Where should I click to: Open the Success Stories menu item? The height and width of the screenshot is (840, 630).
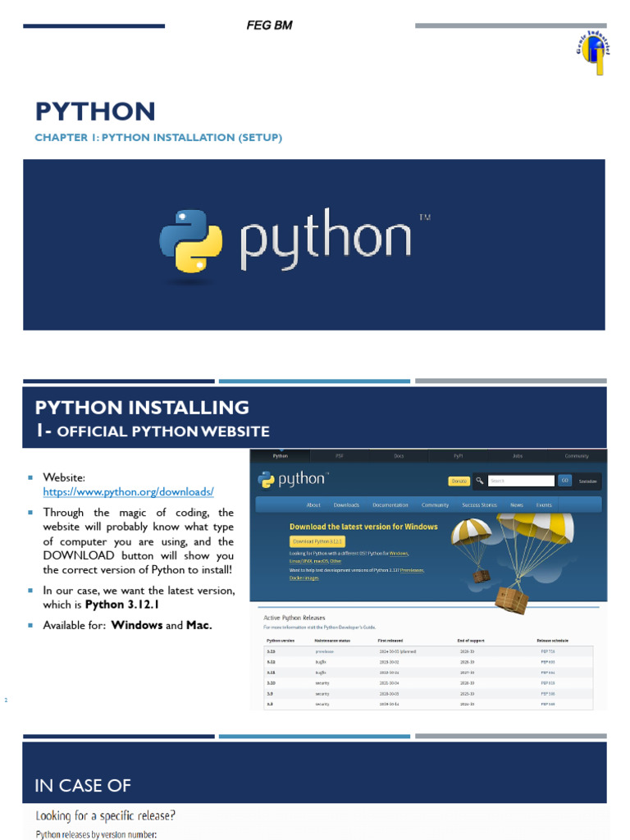click(479, 504)
